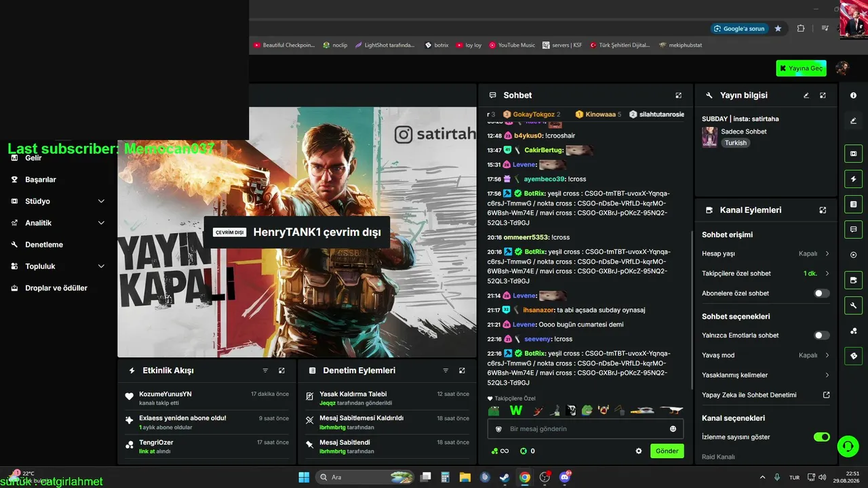Click the stream category thumbnail in Yayın bilgisi
This screenshot has height=488, width=868.
tap(709, 137)
